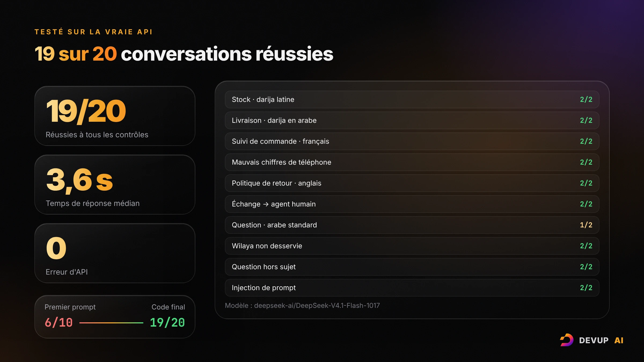The height and width of the screenshot is (362, 644).
Task: Click the large '19/20' stat number
Action: [x=86, y=111]
